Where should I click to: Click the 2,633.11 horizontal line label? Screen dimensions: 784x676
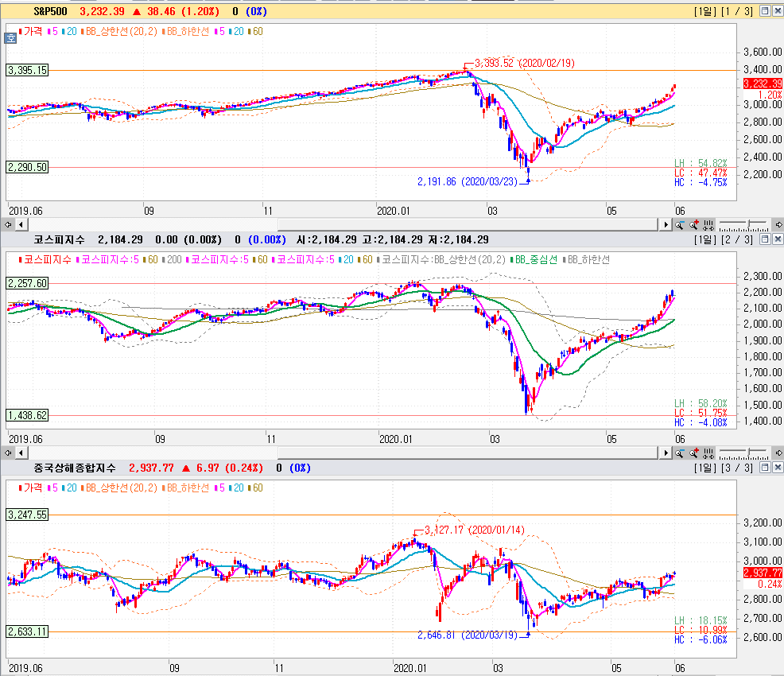coord(28,632)
